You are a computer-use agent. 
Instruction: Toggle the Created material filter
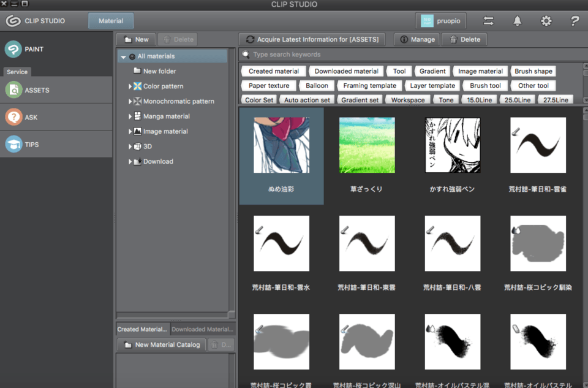[273, 70]
